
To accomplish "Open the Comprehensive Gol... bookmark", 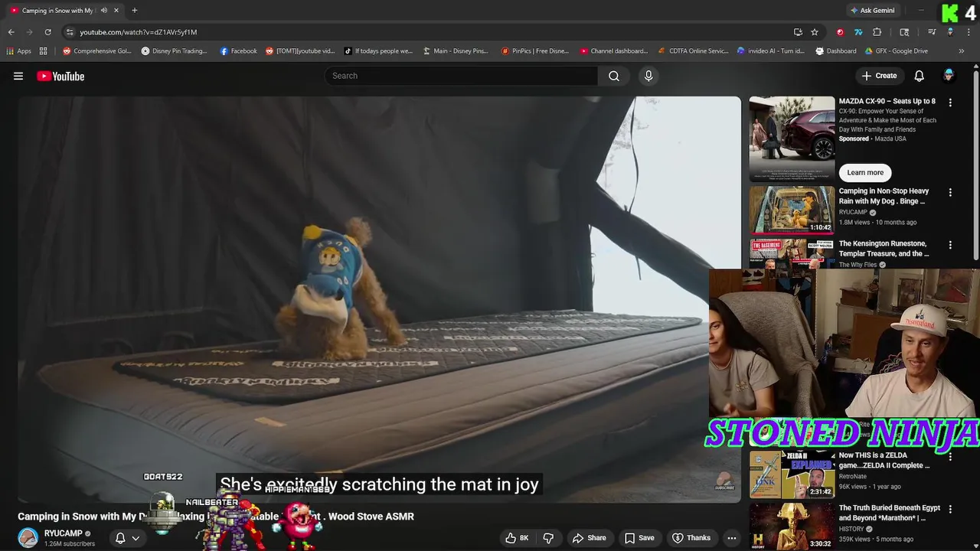I will (x=97, y=51).
